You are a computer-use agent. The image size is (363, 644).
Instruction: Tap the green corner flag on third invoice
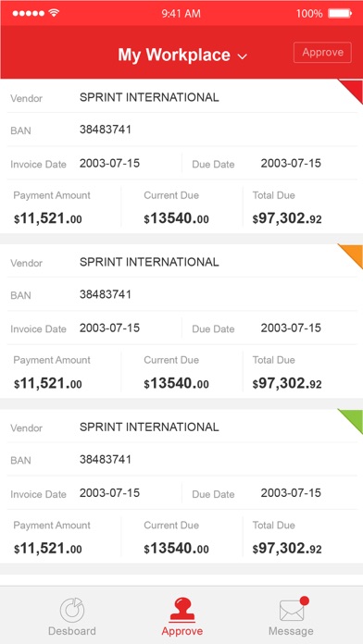(x=351, y=421)
